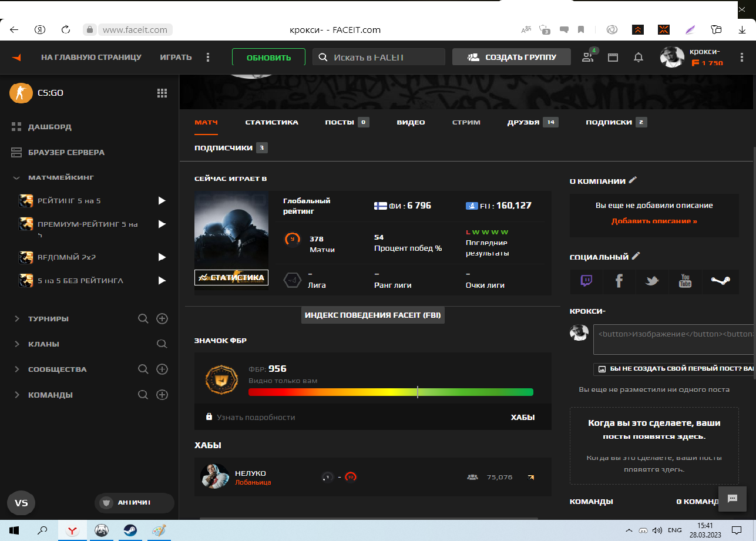Play 5 на 5 БЕЗ РЕЙТИНГА arrow
The width and height of the screenshot is (756, 541).
click(x=162, y=280)
